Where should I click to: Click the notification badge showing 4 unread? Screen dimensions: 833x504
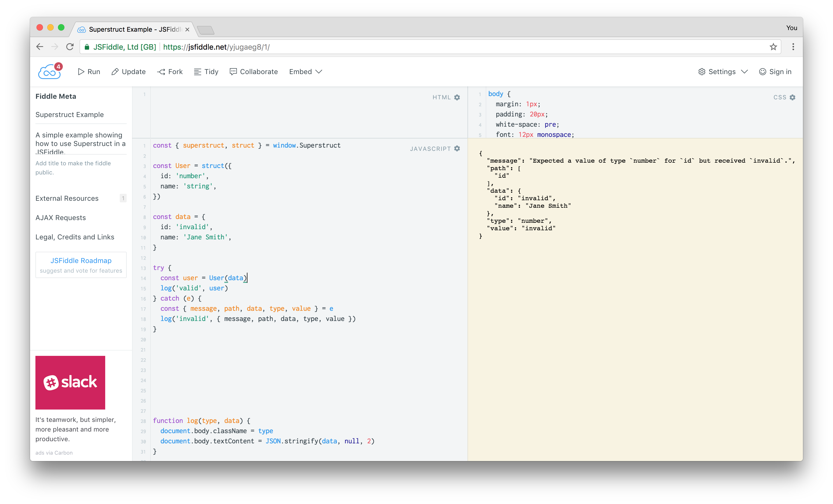point(58,67)
